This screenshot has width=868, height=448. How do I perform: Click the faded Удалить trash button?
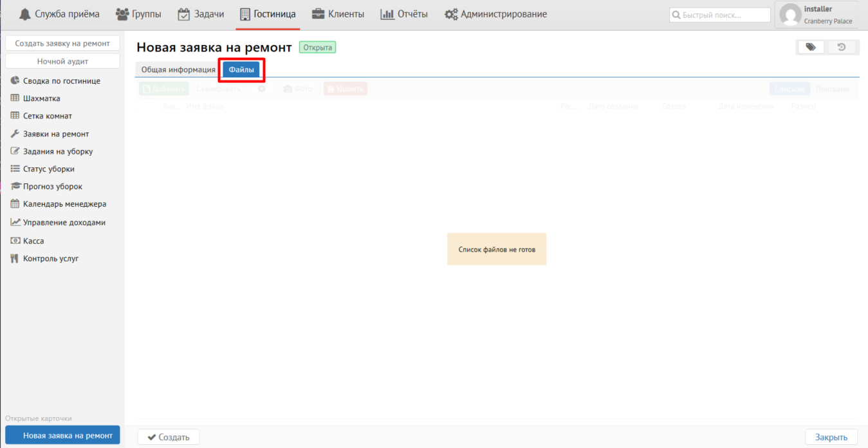point(346,89)
